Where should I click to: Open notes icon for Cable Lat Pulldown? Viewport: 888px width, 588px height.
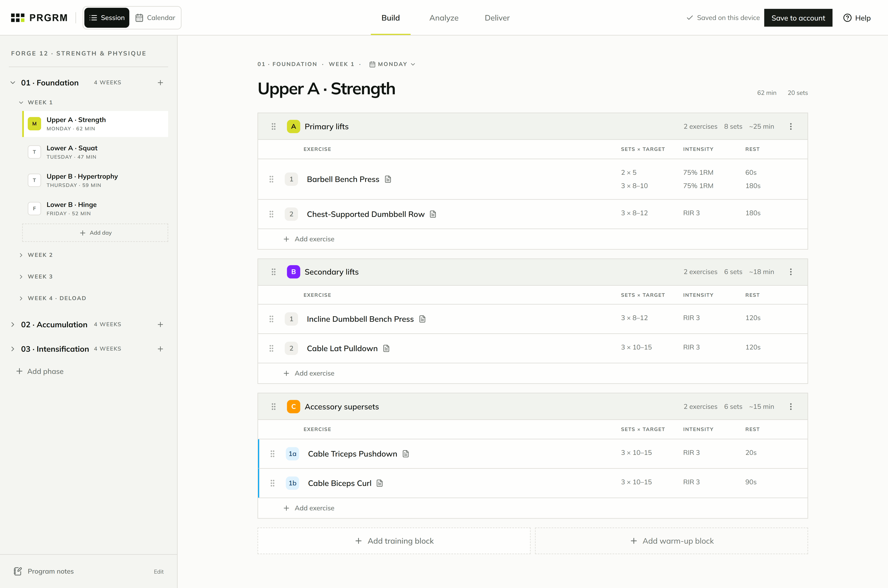(386, 348)
